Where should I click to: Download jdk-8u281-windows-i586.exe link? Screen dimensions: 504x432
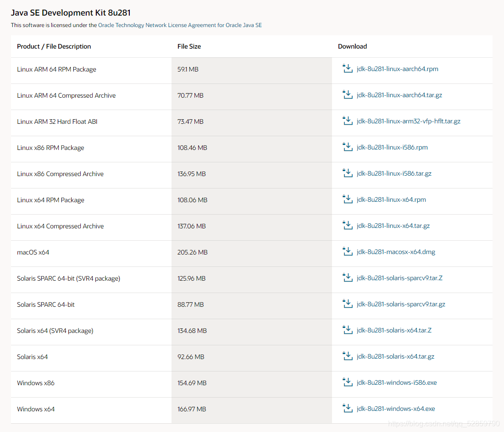pos(397,382)
